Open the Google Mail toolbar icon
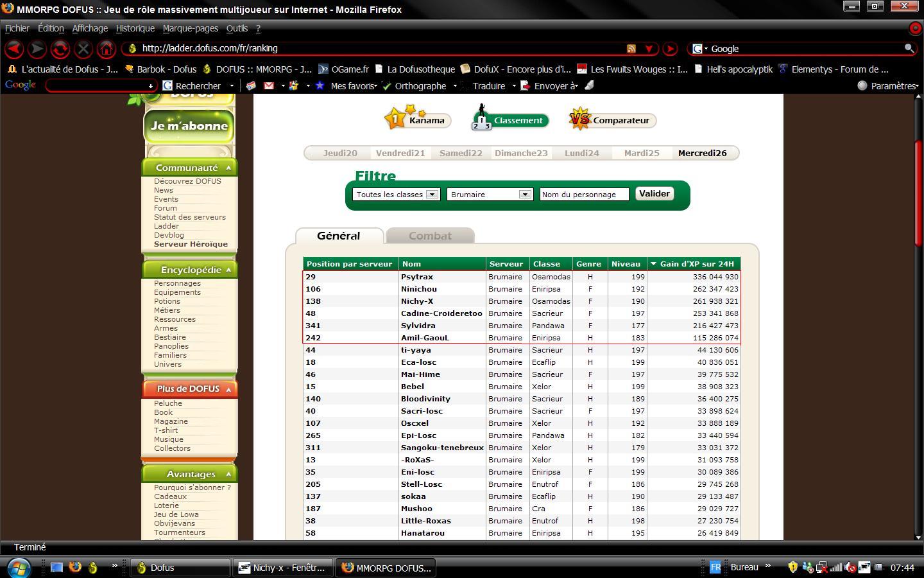 (x=269, y=85)
